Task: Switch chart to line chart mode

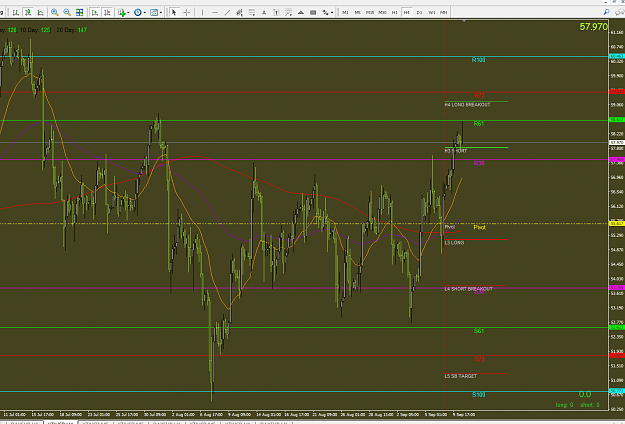Action: 40,12
